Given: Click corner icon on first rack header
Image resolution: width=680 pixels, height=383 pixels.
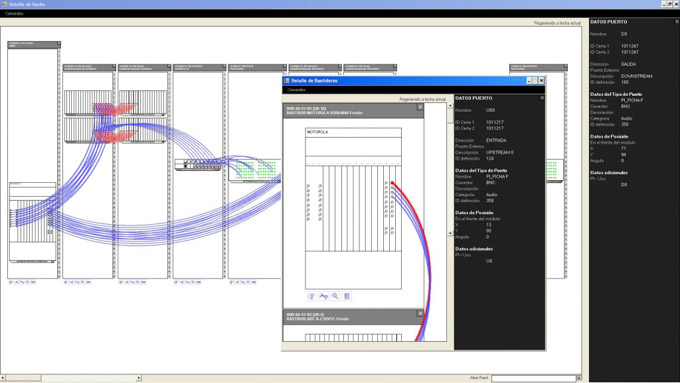Looking at the screenshot, I should (x=59, y=43).
